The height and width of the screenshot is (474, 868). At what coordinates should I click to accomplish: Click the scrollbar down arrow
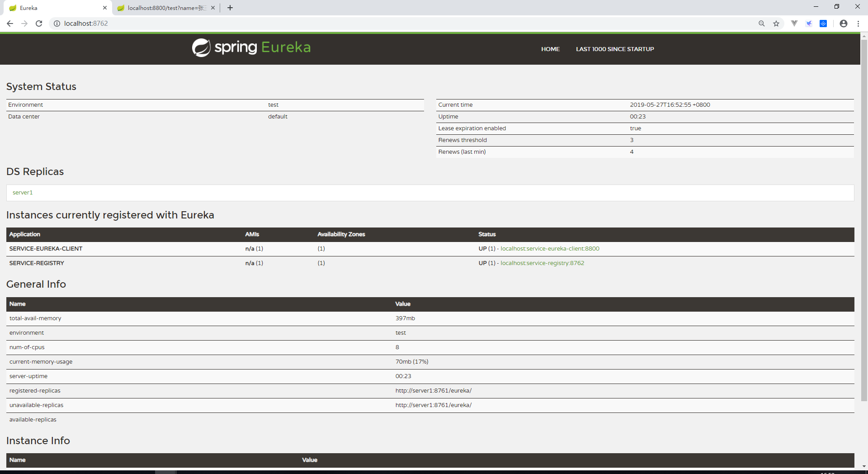tap(864, 466)
